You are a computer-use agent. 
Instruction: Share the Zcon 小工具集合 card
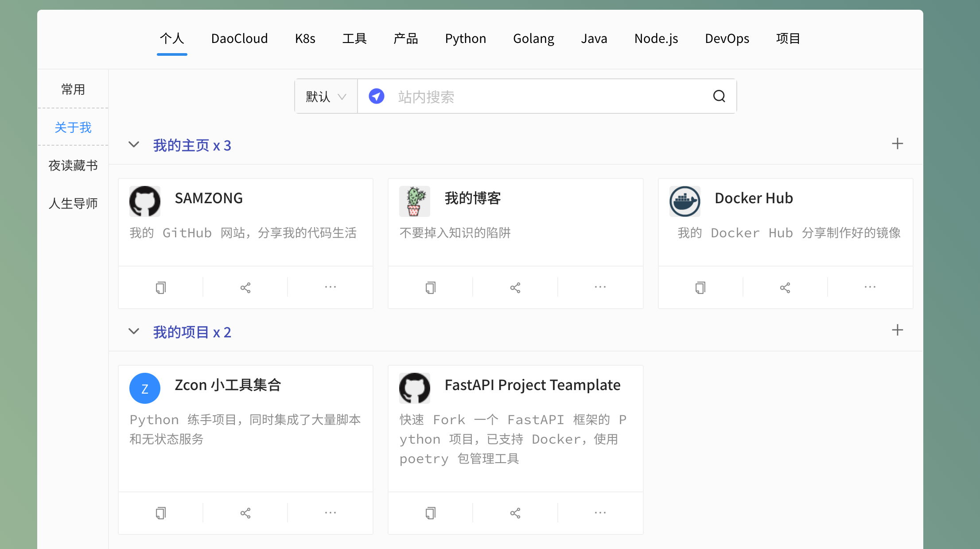(x=245, y=513)
